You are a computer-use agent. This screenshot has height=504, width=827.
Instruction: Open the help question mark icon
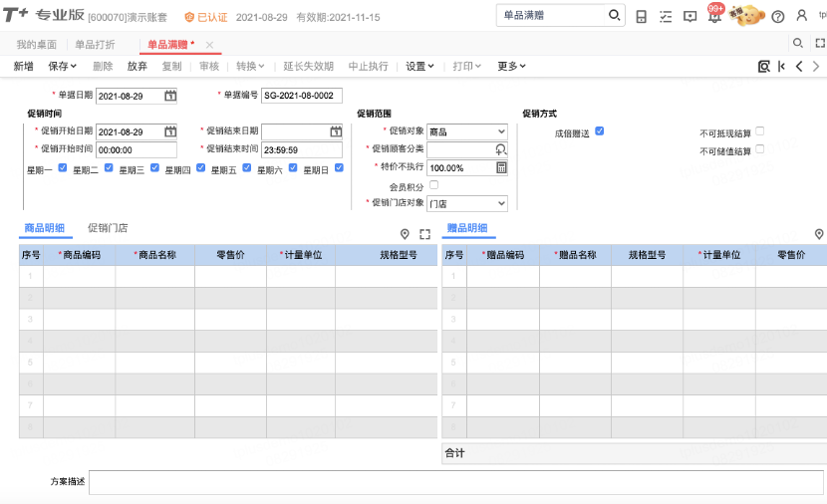777,17
